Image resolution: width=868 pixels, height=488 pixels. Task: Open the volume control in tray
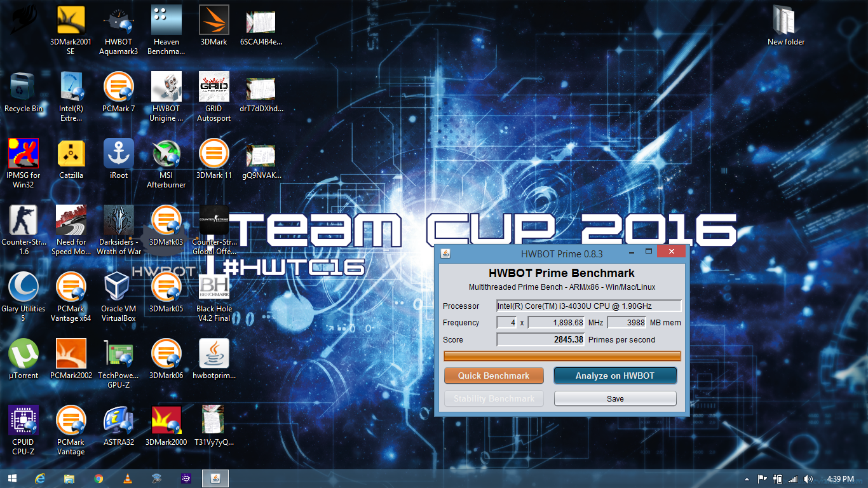pos(808,479)
